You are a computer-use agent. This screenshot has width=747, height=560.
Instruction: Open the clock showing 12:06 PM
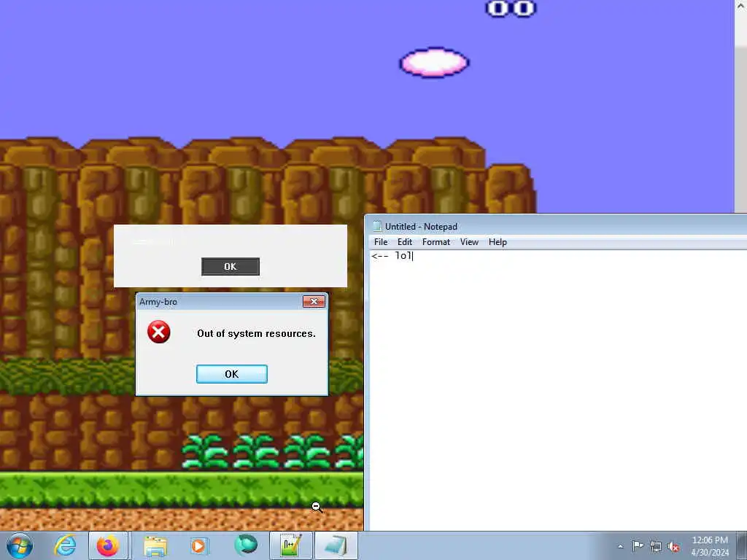710,540
